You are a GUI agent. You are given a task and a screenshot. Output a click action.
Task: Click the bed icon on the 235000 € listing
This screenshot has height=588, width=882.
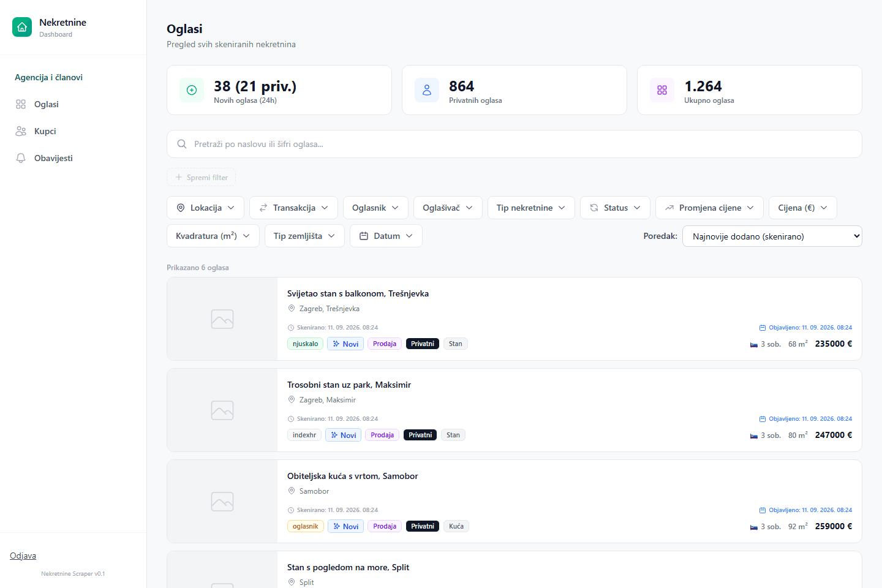[754, 344]
